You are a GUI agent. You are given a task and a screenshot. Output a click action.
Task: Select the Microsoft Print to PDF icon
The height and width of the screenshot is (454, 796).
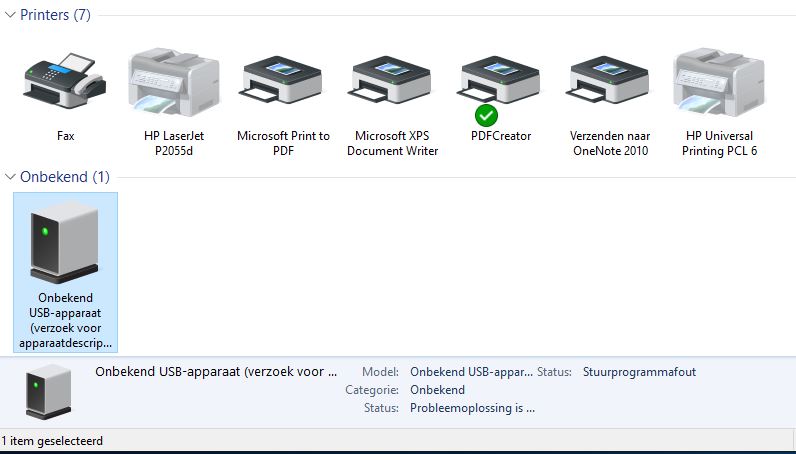pos(282,79)
